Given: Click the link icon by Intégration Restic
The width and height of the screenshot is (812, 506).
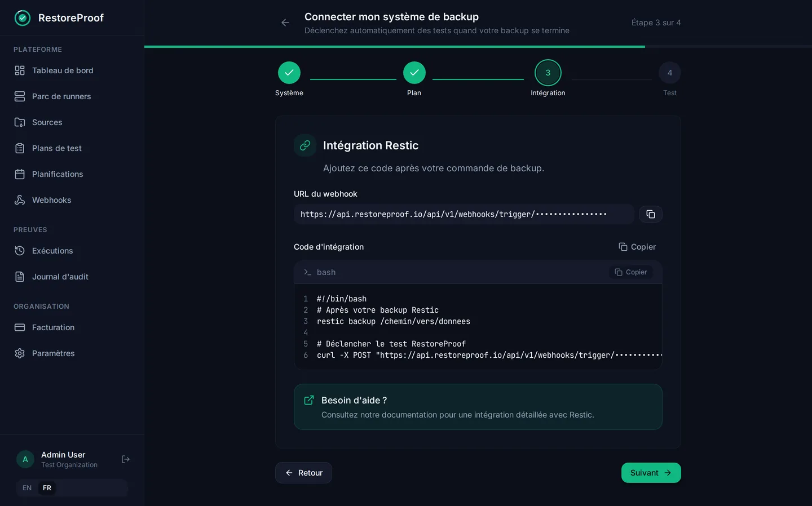Looking at the screenshot, I should pyautogui.click(x=305, y=145).
